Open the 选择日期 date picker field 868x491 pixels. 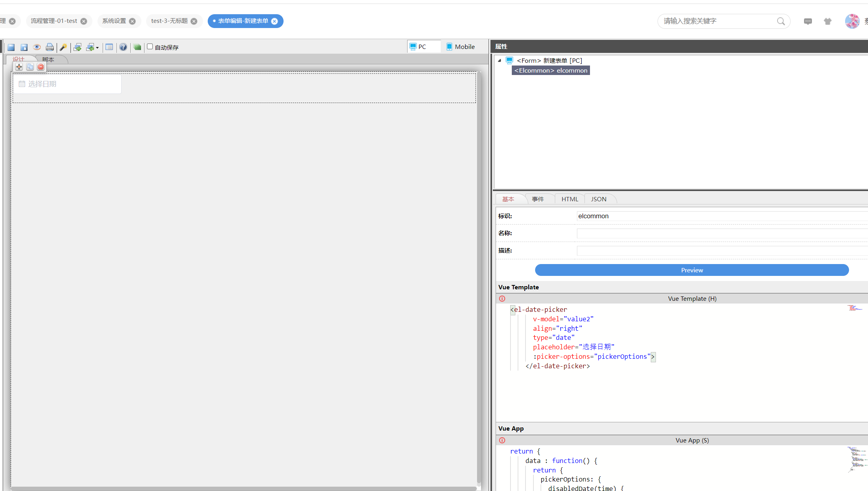pos(67,84)
